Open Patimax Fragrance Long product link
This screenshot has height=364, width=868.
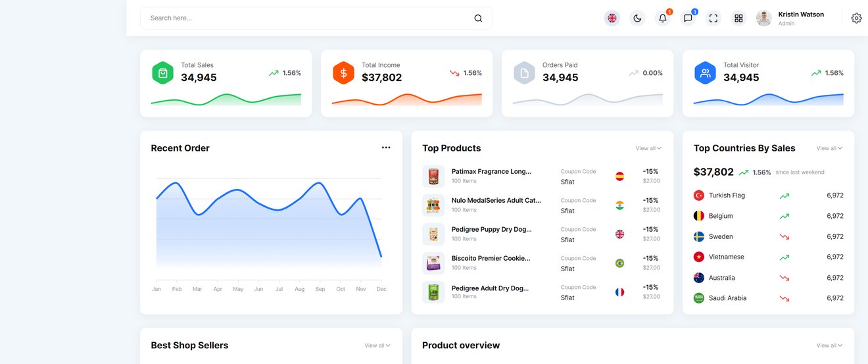(491, 171)
